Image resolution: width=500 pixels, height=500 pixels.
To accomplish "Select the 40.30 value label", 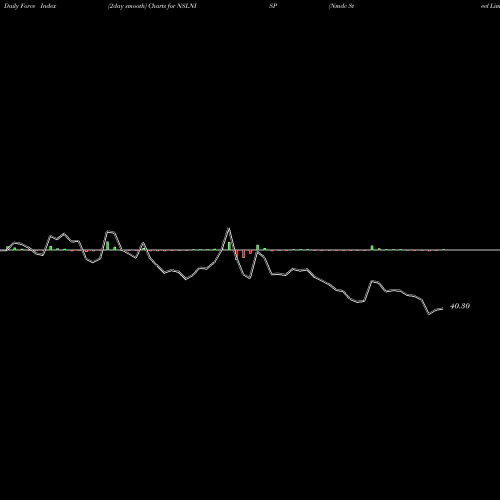I will [x=460, y=306].
